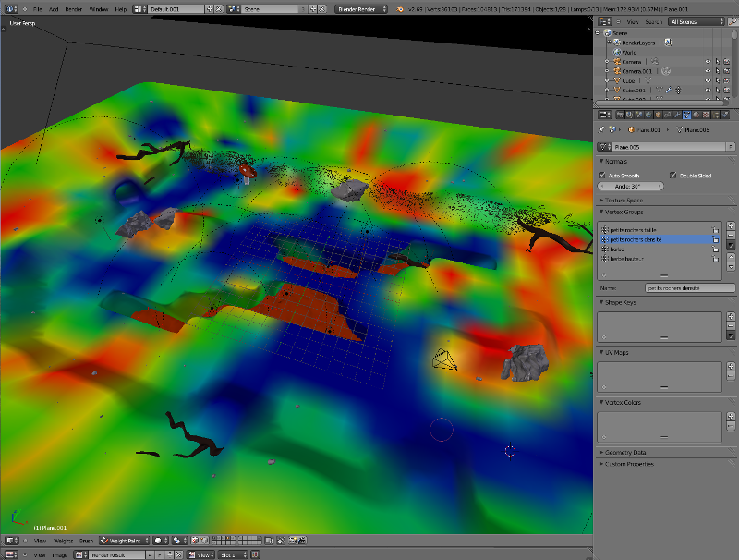Open the Render menu
The width and height of the screenshot is (739, 560).
(x=74, y=9)
